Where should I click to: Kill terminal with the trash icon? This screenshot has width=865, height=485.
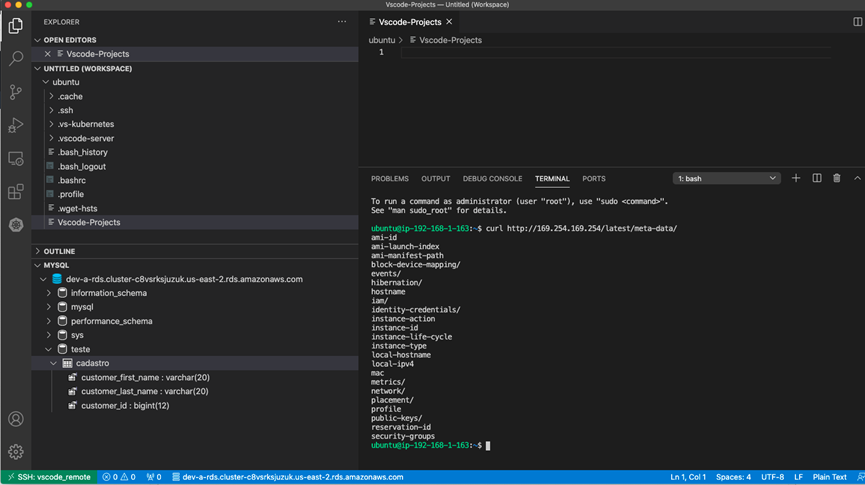837,178
